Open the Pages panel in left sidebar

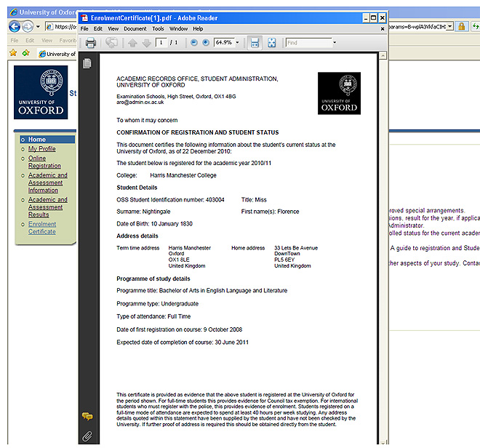87,64
